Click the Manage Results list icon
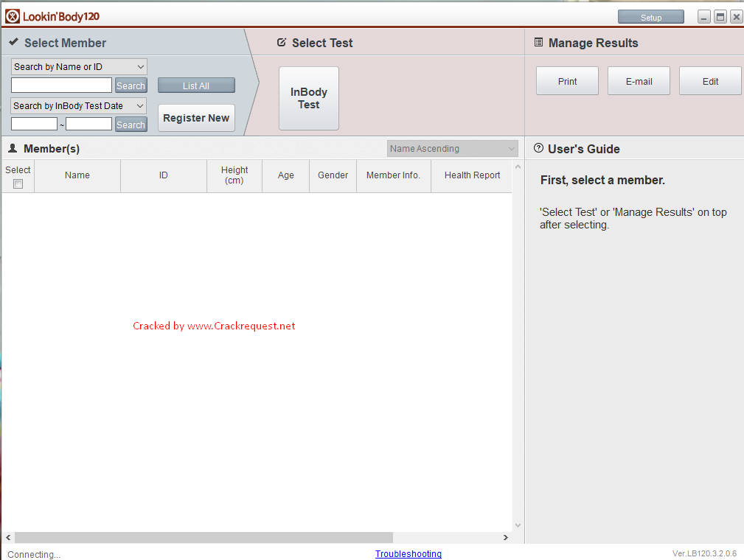 click(538, 43)
